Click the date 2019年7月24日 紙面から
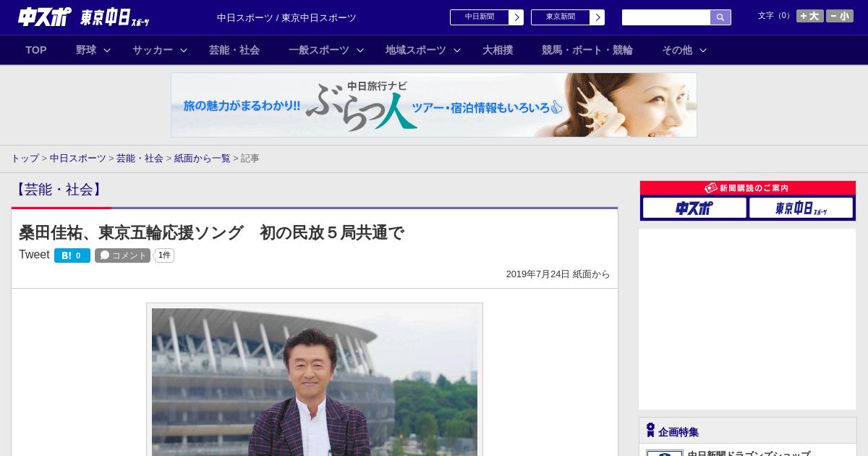The width and height of the screenshot is (868, 456). tap(558, 274)
